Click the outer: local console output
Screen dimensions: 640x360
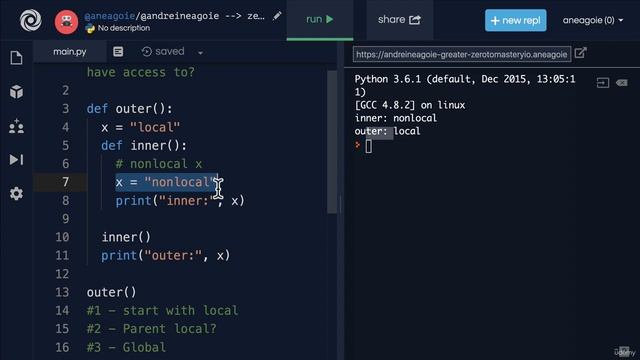pos(387,131)
